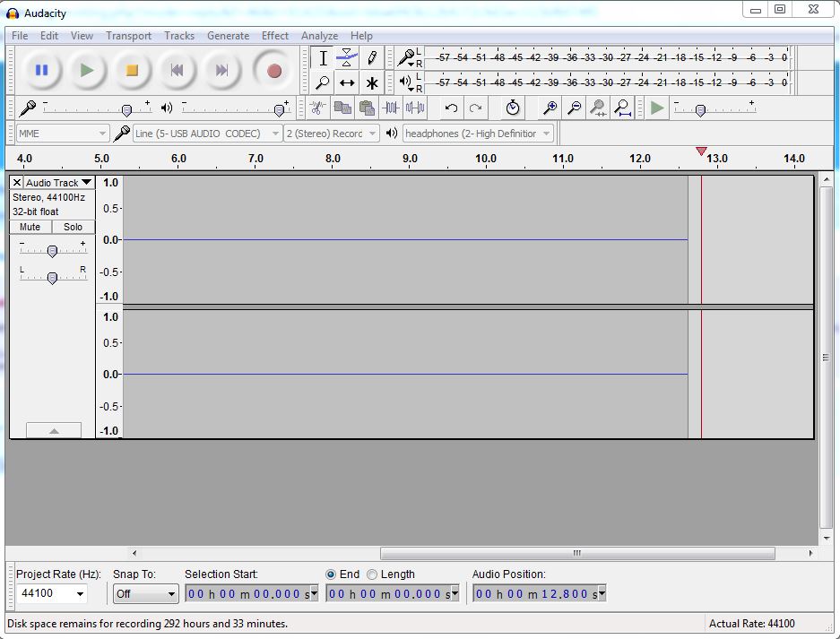Adjust the track gain slider
The image size is (840, 639).
point(52,248)
